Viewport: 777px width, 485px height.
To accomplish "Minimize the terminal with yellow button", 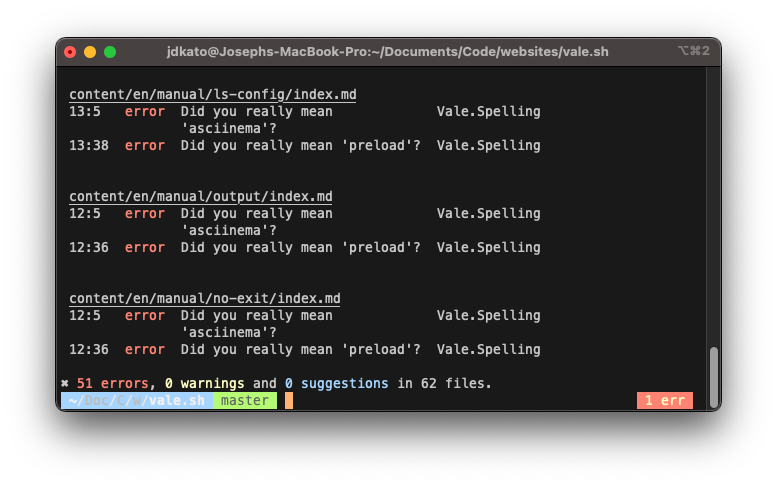I will coord(90,52).
